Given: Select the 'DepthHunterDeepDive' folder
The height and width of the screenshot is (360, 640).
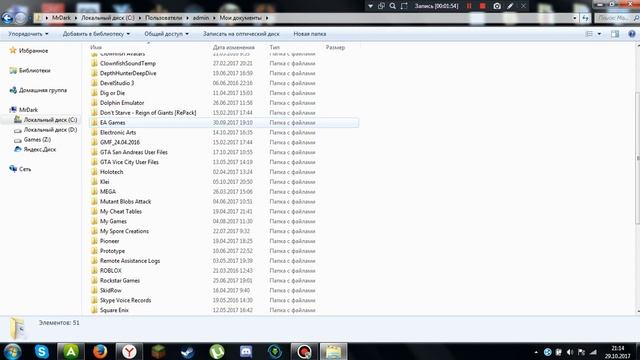Looking at the screenshot, I should point(128,73).
